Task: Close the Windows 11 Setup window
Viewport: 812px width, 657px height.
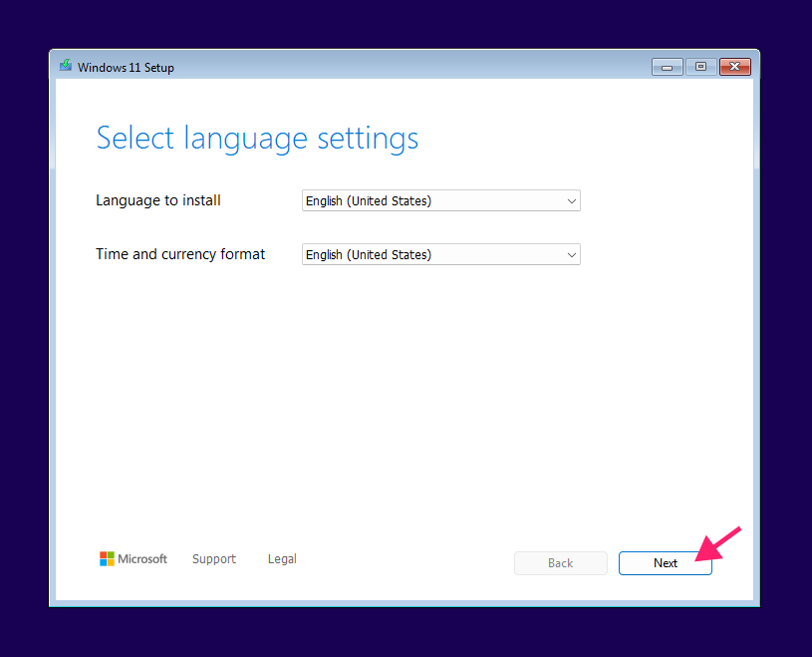Action: click(x=735, y=67)
